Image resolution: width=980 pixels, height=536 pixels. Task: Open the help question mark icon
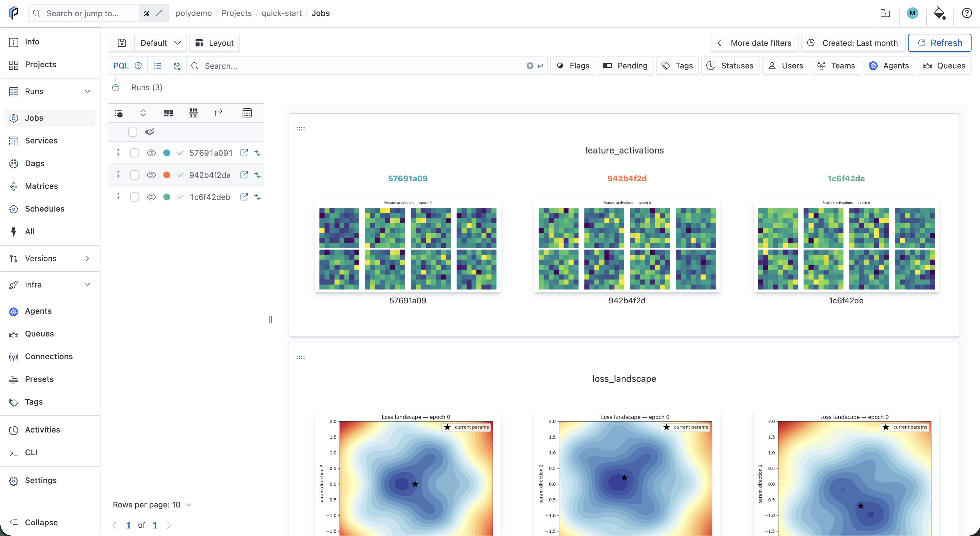(x=967, y=13)
